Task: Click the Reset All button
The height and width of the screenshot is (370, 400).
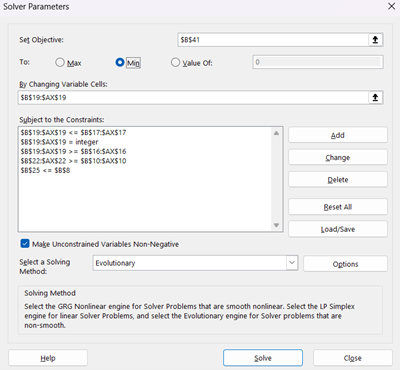Action: [338, 207]
